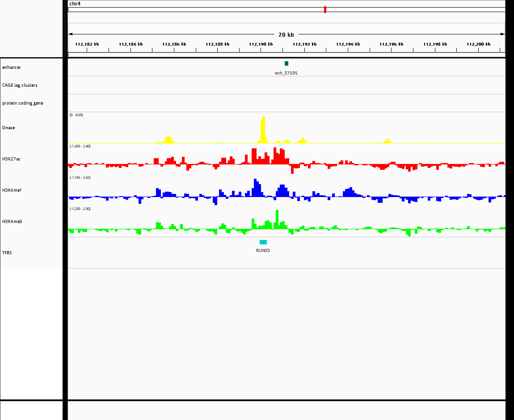
Task: Click the enh_37595 text label
Action: pyautogui.click(x=286, y=73)
